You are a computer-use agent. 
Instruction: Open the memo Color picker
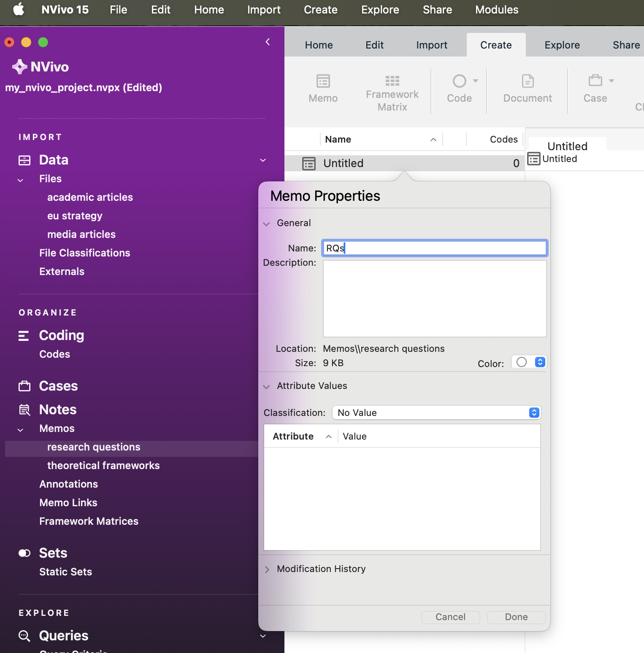(x=529, y=362)
